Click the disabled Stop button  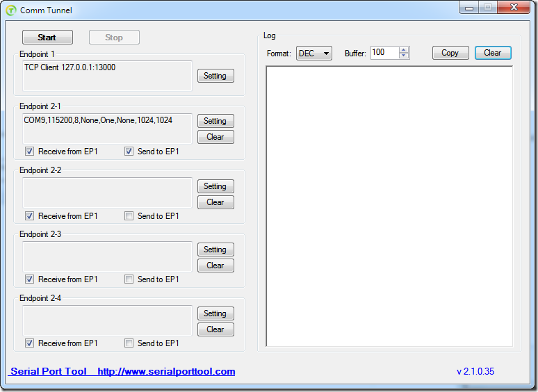[x=114, y=37]
